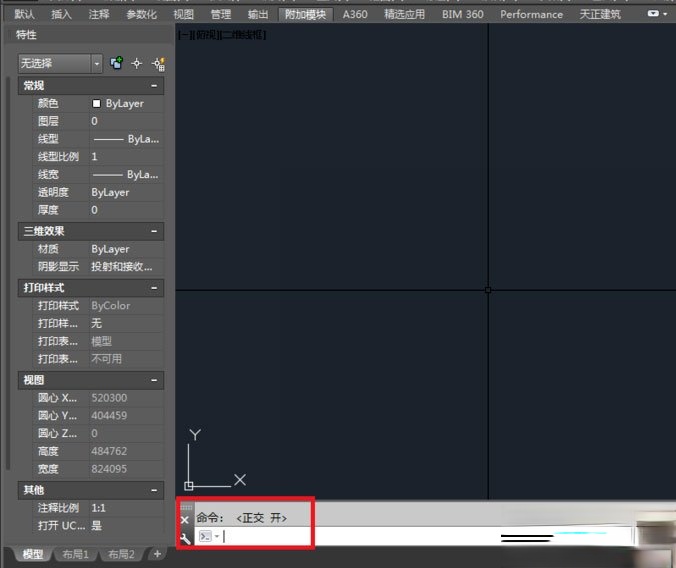
Task: Open the 管理 ribbon tab
Action: click(x=221, y=14)
